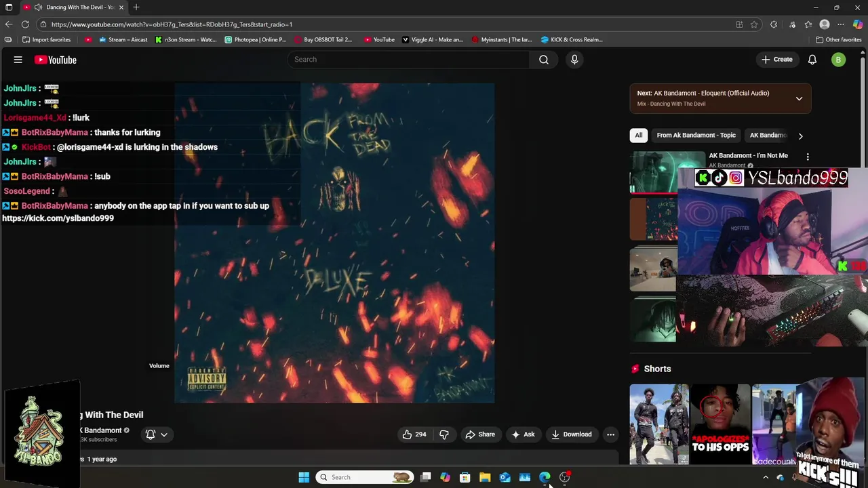This screenshot has height=488, width=868.
Task: Open the Other favorites folder
Action: [x=838, y=39]
